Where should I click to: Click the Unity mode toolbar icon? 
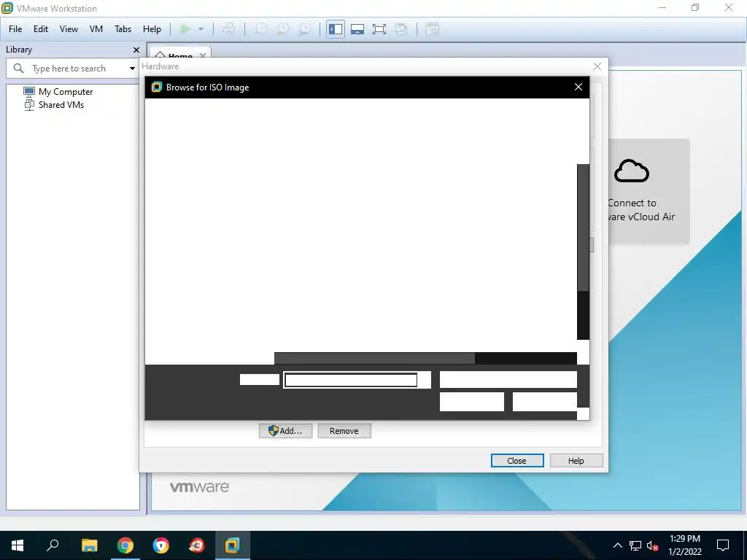pyautogui.click(x=401, y=29)
